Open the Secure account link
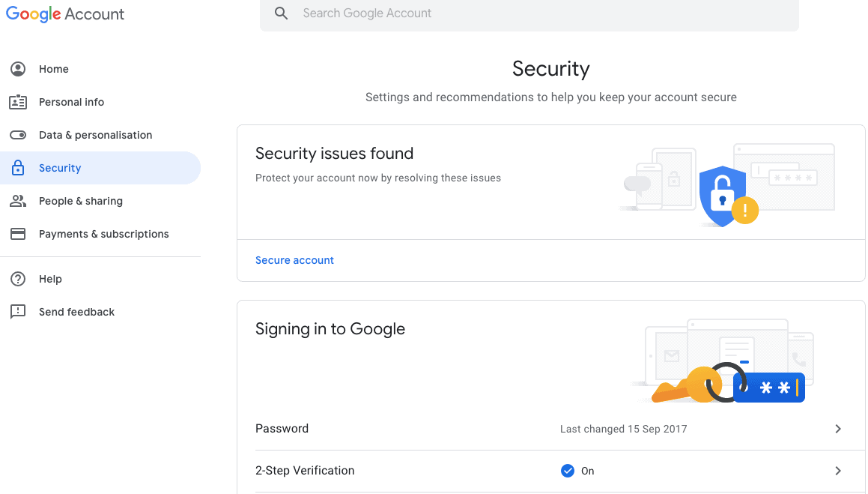The height and width of the screenshot is (494, 868). (x=294, y=260)
